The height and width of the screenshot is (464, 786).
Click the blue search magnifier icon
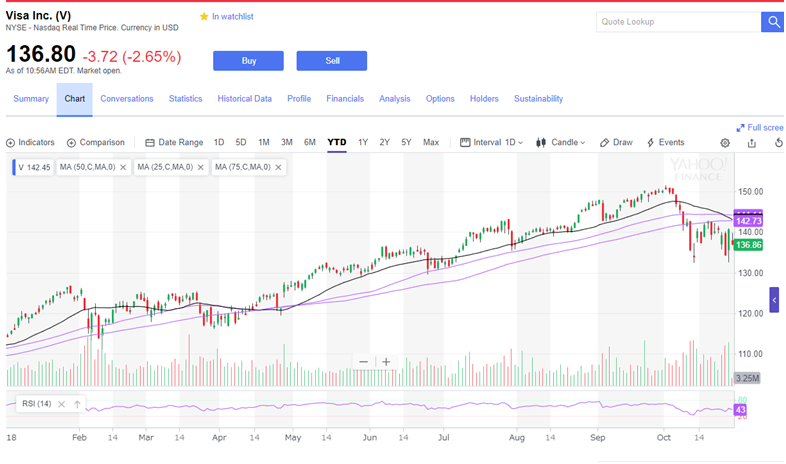(x=773, y=22)
